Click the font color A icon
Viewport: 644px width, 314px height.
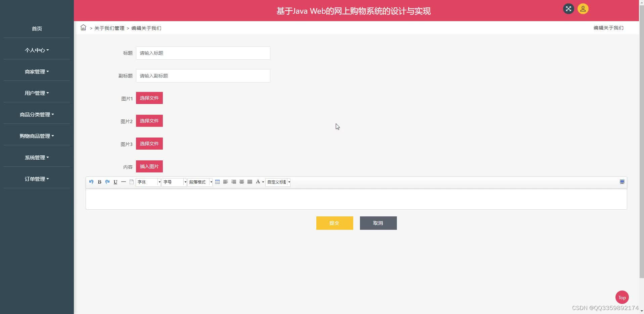[x=258, y=182]
